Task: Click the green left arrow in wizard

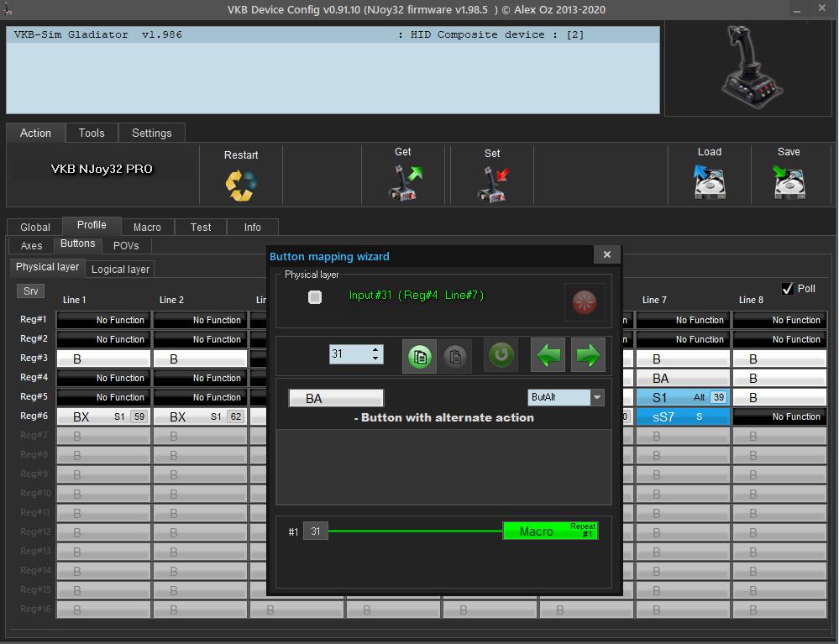Action: coord(548,356)
